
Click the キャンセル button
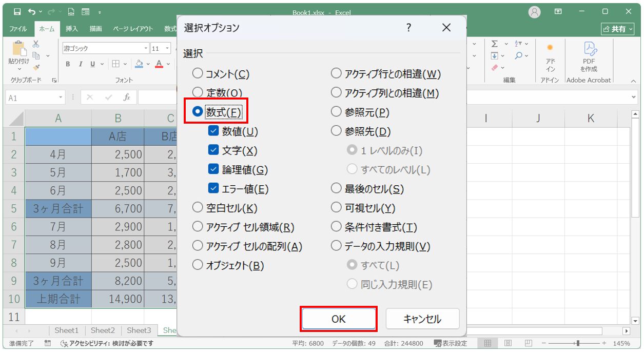[422, 319]
